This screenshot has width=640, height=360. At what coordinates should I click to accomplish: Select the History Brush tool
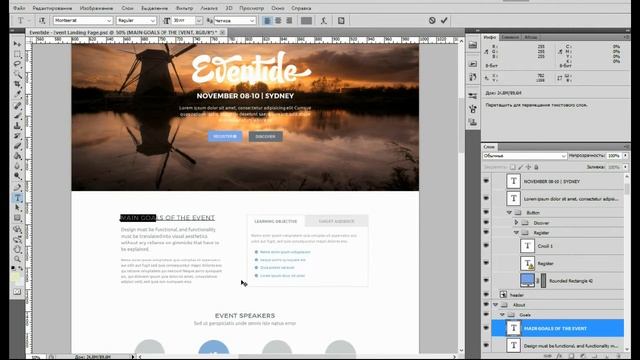point(17,136)
